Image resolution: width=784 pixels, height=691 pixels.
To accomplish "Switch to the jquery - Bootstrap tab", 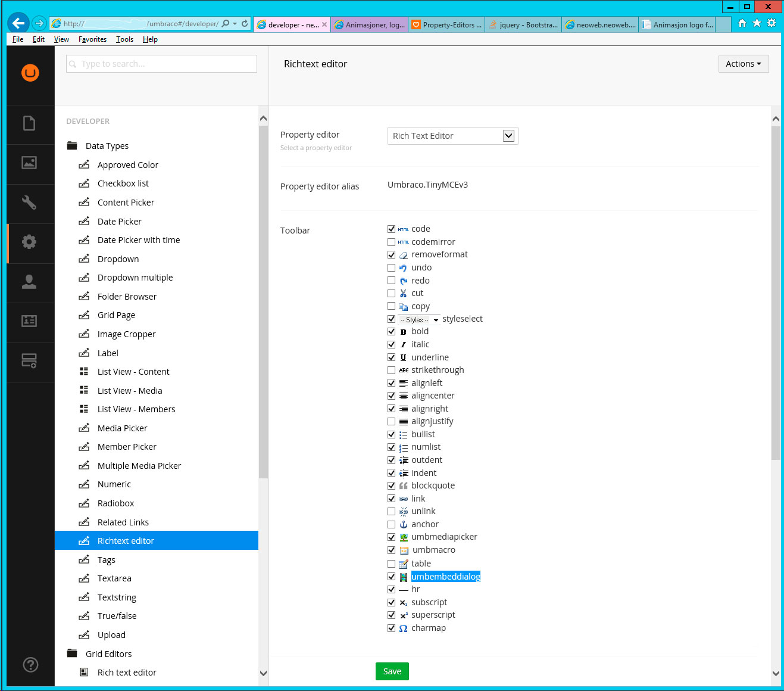I will tap(524, 24).
